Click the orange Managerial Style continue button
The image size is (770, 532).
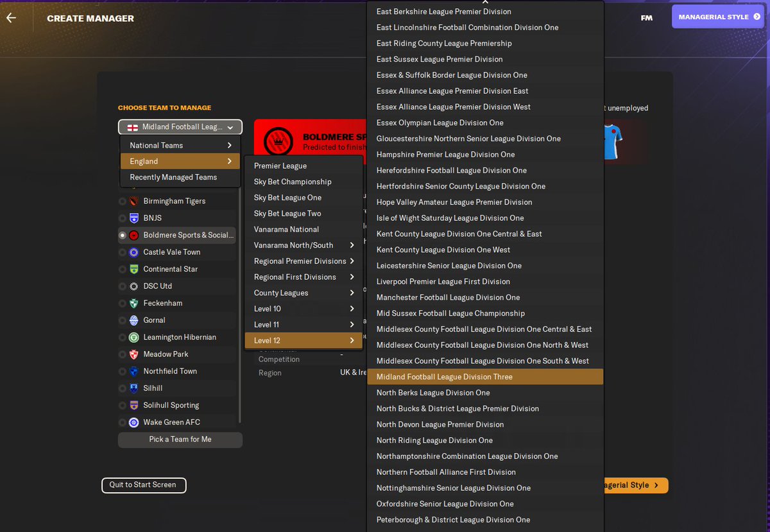pos(635,485)
